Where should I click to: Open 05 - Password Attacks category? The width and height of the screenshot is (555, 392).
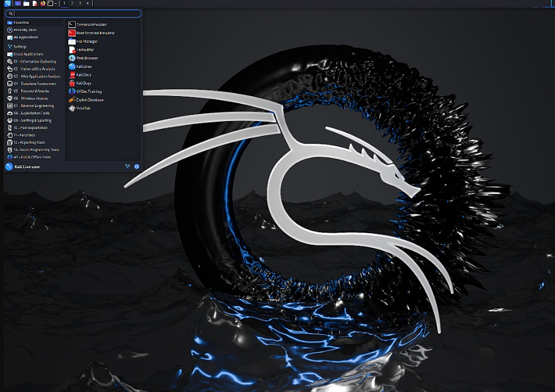pyautogui.click(x=34, y=91)
